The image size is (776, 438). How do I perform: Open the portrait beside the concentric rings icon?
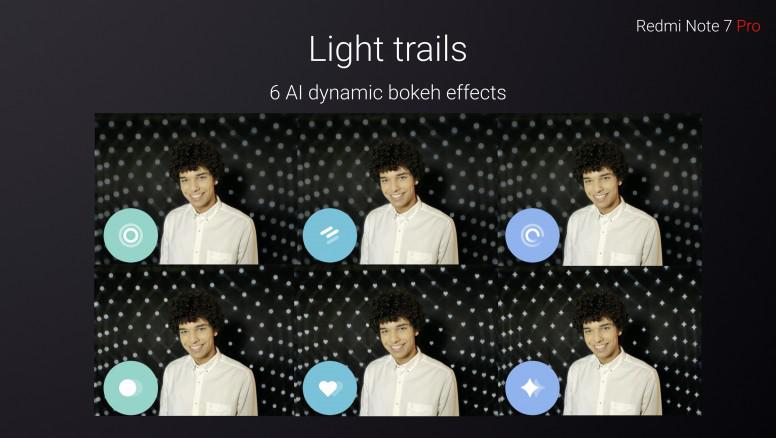195,189
